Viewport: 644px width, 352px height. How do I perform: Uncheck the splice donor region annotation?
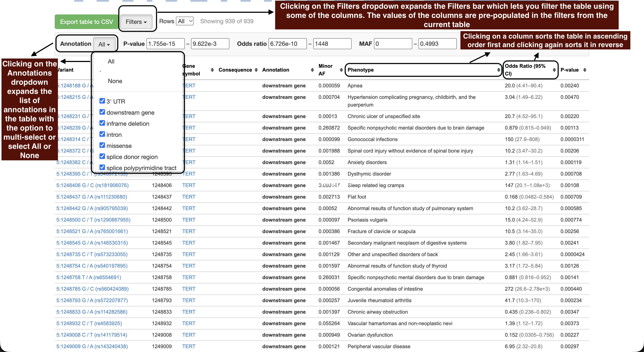coord(102,156)
